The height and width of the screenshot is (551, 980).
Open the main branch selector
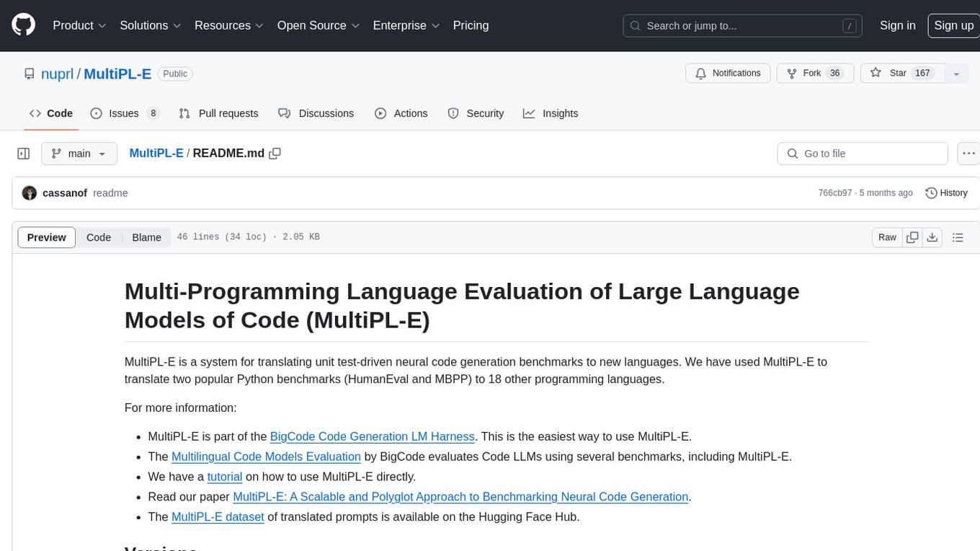coord(79,154)
